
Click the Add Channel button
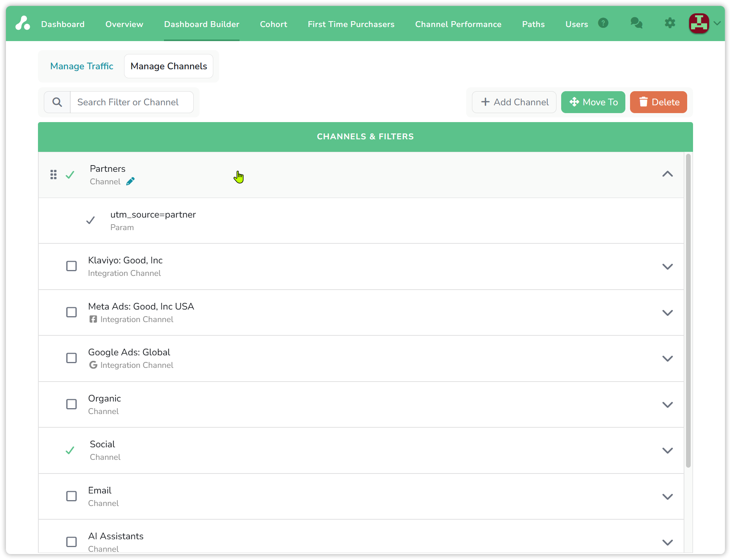pyautogui.click(x=514, y=102)
